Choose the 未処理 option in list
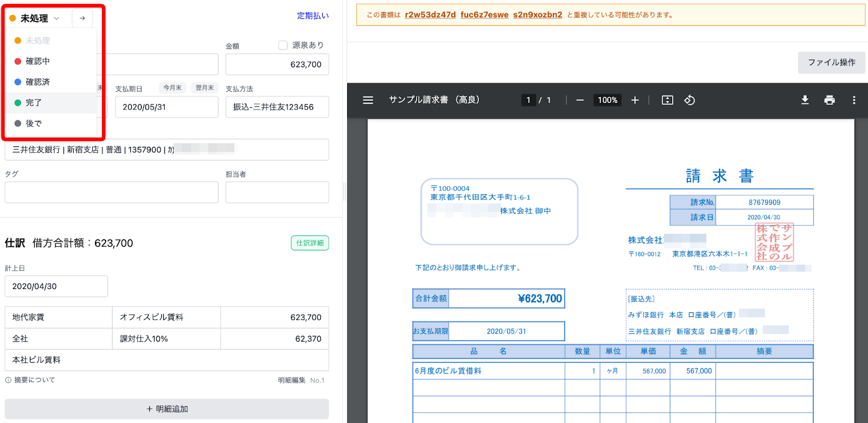The image size is (868, 423). 52,41
